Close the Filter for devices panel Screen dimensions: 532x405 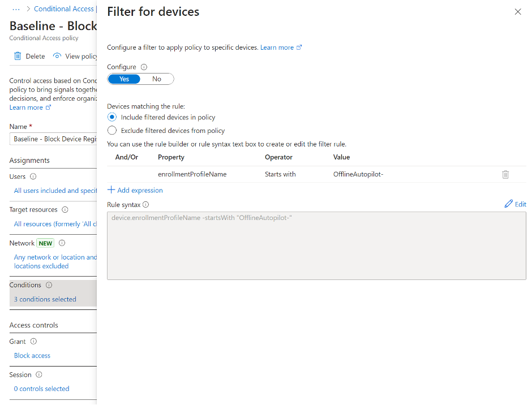coord(517,12)
